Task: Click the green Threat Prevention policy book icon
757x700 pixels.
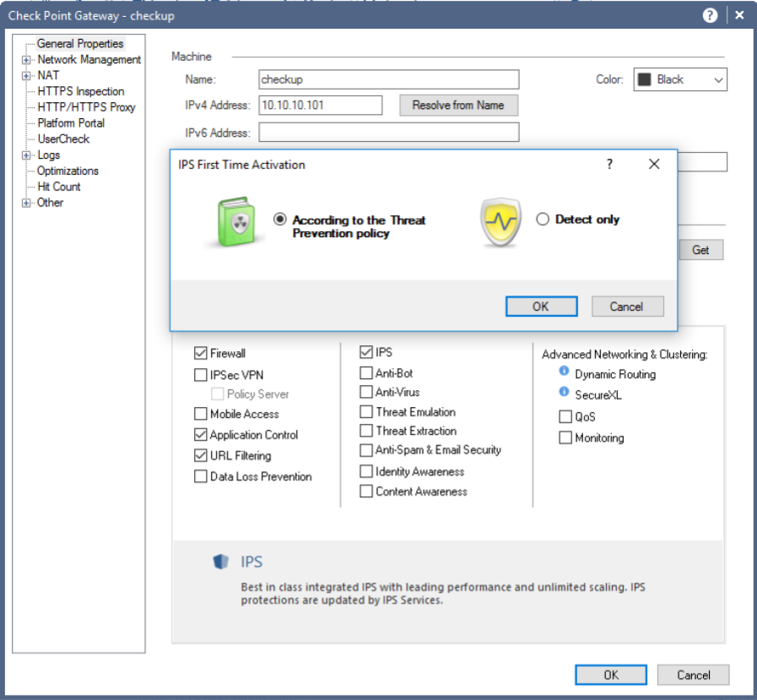Action: click(235, 222)
